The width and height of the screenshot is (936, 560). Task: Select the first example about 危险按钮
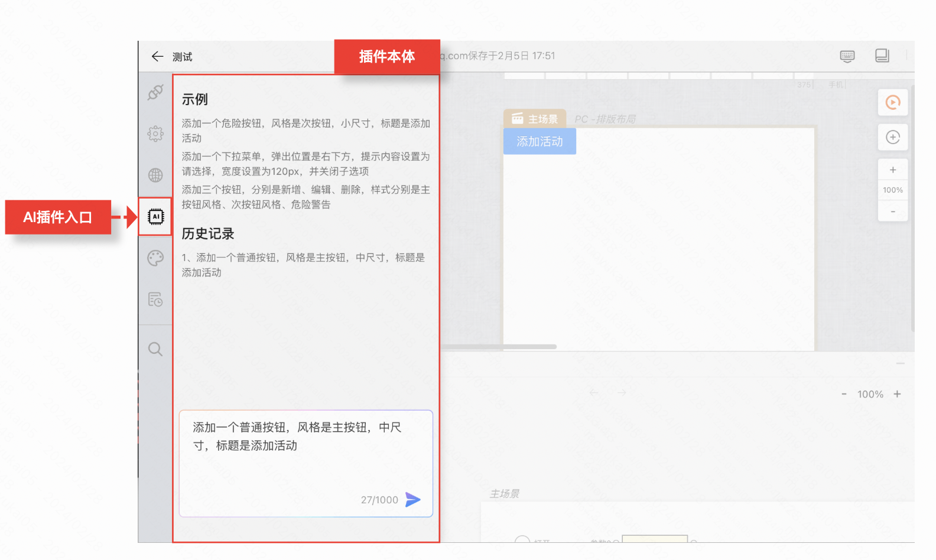click(x=305, y=131)
